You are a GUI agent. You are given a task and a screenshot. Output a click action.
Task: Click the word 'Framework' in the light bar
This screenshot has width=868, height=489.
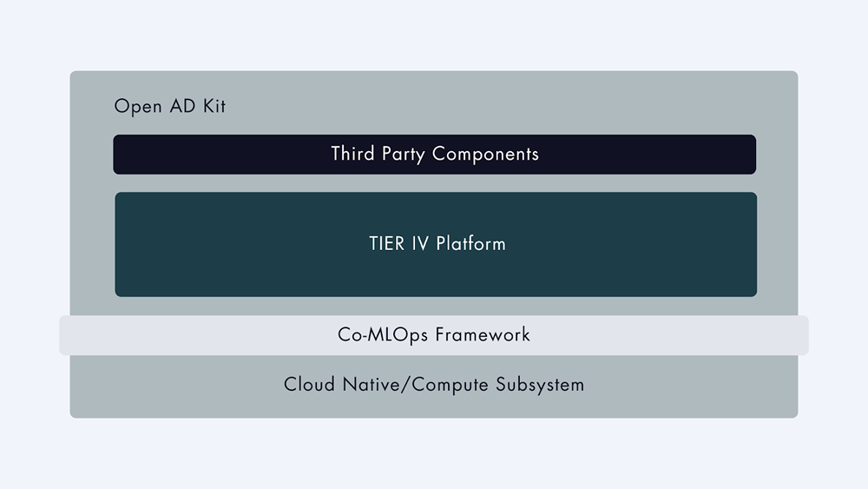(483, 334)
